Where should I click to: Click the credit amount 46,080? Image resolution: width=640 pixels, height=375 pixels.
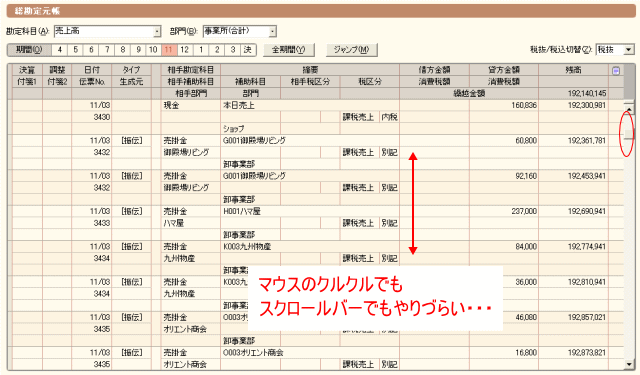click(526, 317)
